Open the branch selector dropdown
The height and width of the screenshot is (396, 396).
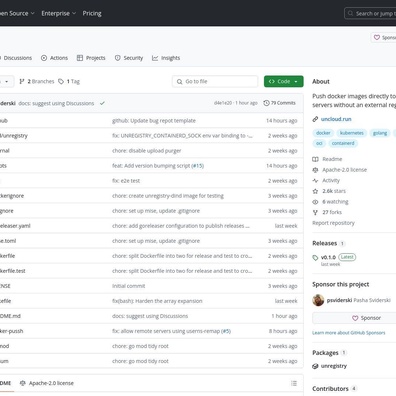7,81
